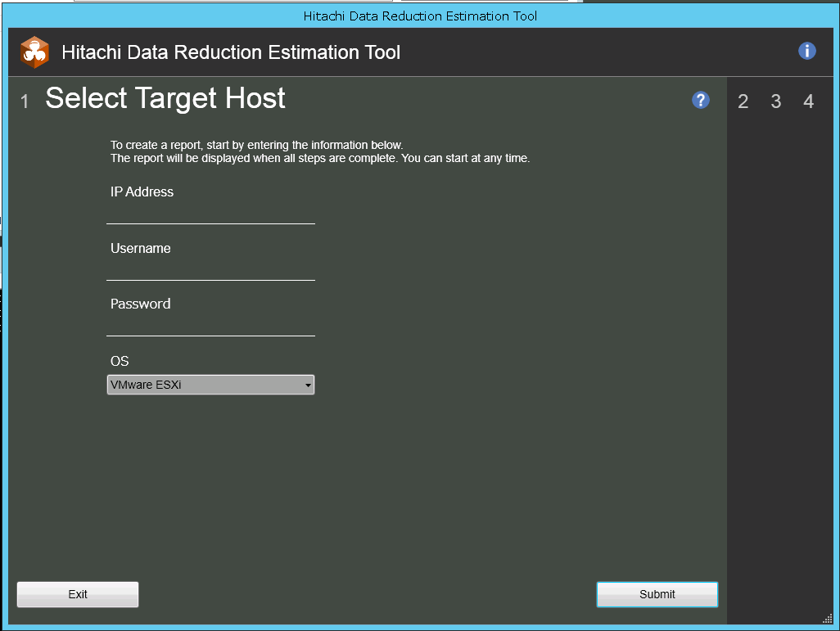
Task: Click the 'To create a report' instruction line
Action: pyautogui.click(x=256, y=145)
